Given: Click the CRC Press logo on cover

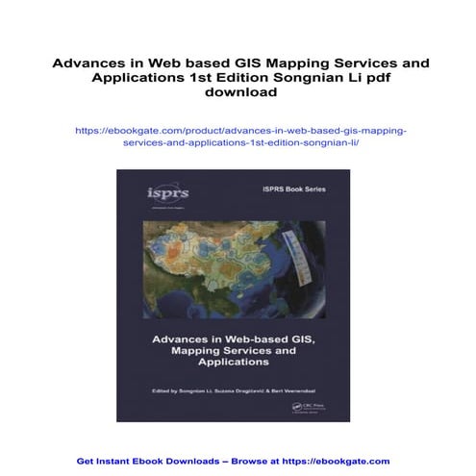Looking at the screenshot, I should click(x=309, y=408).
